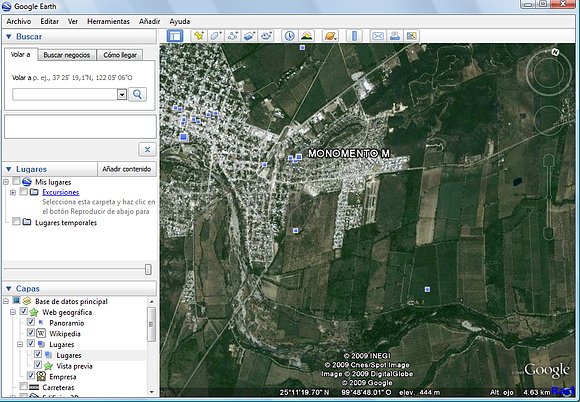The image size is (580, 402).
Task: Add a path from the toolbar
Action: tap(233, 36)
